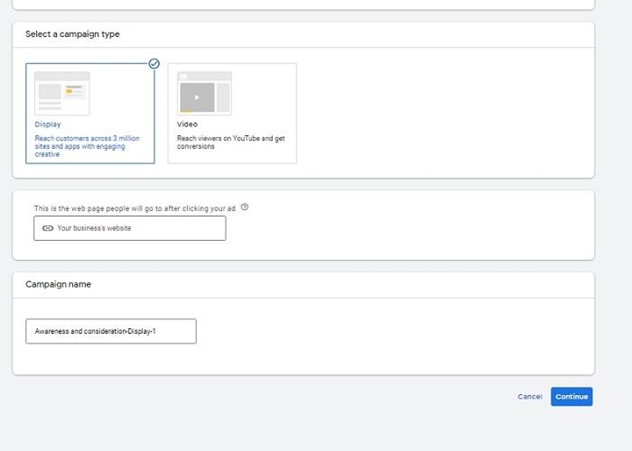Click the play icon in Video thumbnail
This screenshot has height=451, width=632.
pos(198,97)
